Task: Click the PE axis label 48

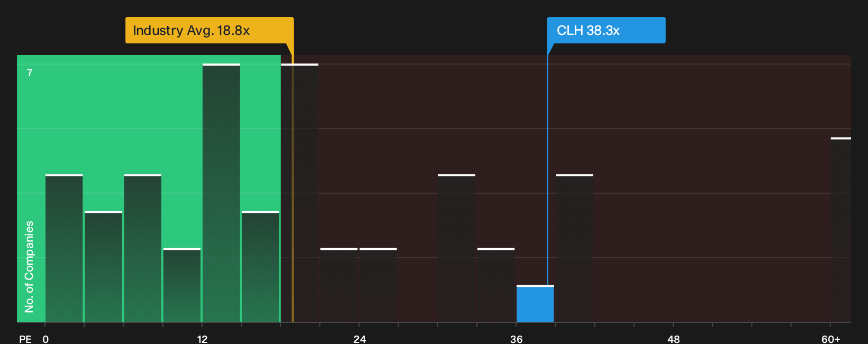Action: click(x=674, y=339)
